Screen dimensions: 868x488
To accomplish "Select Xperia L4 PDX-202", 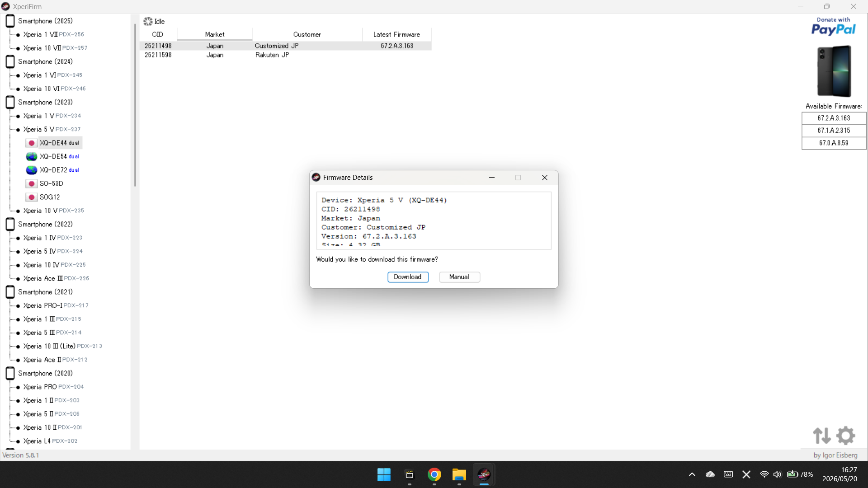I will [x=50, y=441].
